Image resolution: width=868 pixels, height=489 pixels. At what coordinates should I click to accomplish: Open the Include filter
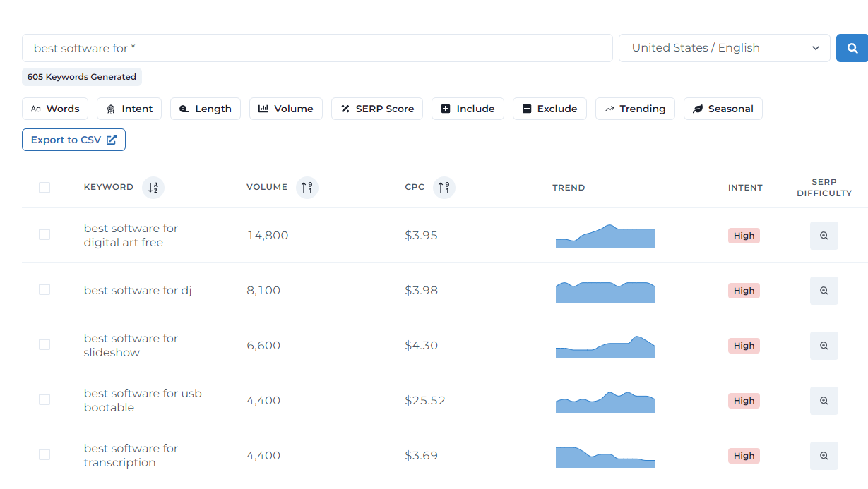point(468,109)
